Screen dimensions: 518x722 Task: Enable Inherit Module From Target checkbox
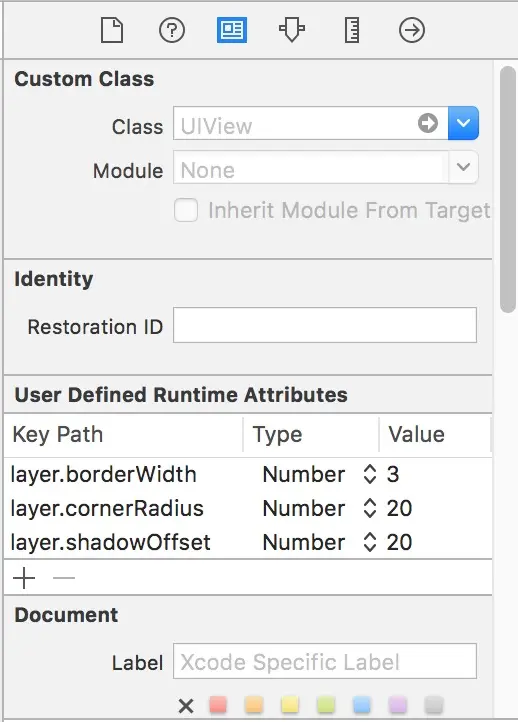186,210
